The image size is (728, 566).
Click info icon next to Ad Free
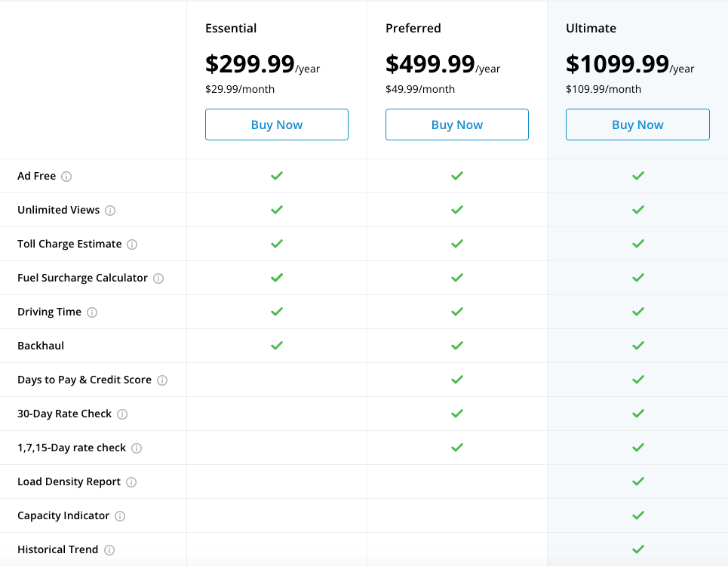pos(66,177)
